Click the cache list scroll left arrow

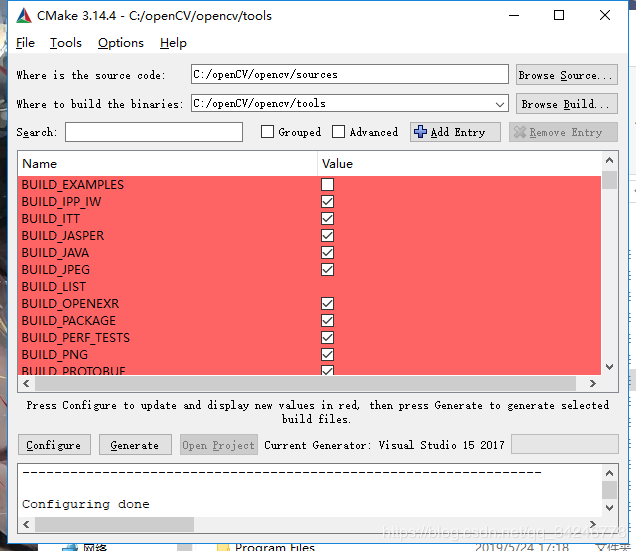pyautogui.click(x=26, y=383)
